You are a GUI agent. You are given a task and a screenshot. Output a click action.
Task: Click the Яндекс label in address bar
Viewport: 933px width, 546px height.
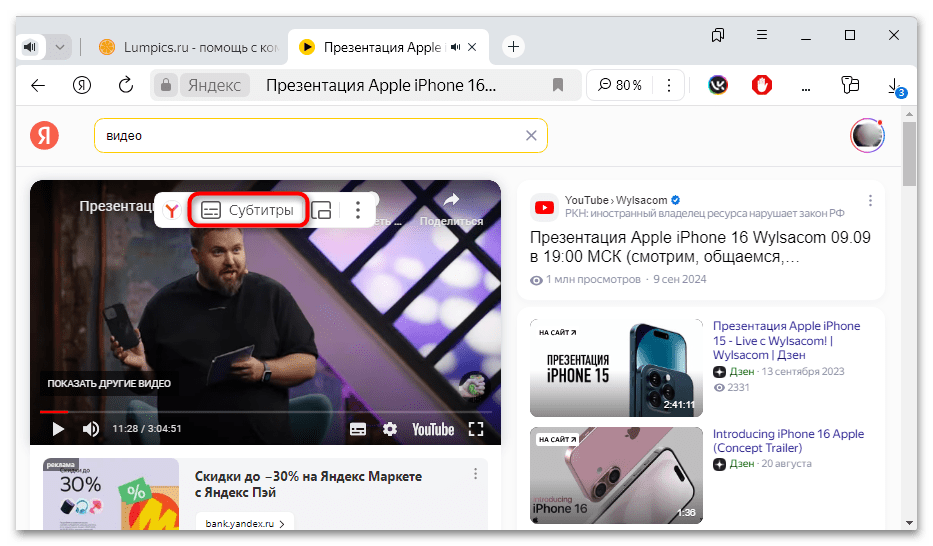[214, 85]
